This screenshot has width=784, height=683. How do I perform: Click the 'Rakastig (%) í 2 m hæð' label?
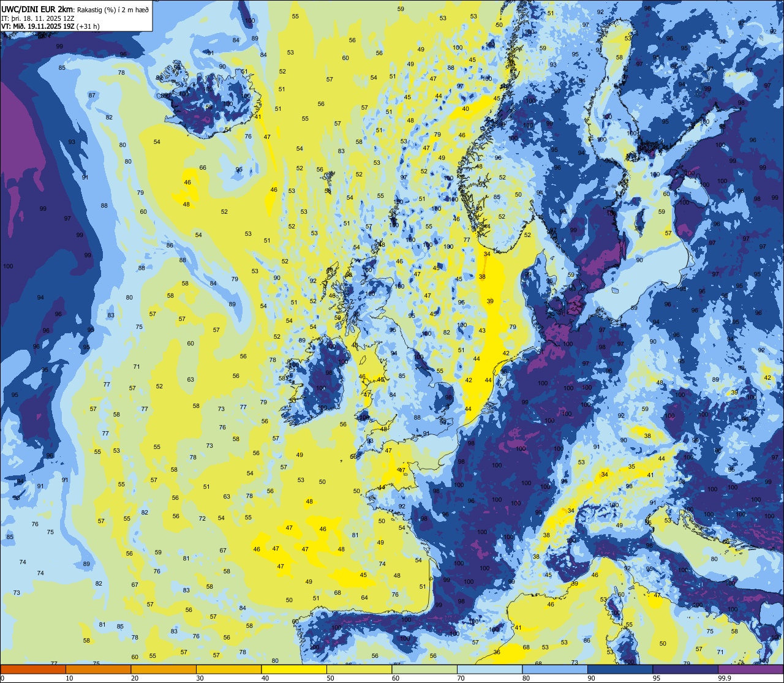[x=113, y=9]
